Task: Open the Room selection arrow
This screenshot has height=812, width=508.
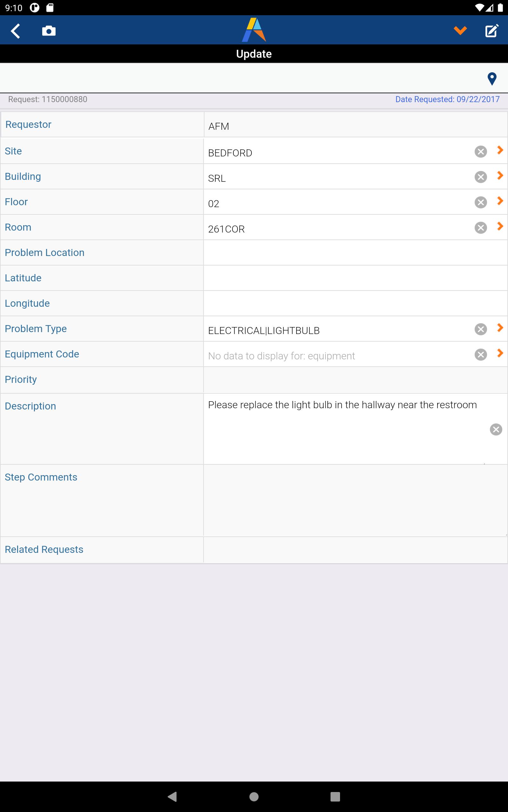Action: pyautogui.click(x=500, y=226)
